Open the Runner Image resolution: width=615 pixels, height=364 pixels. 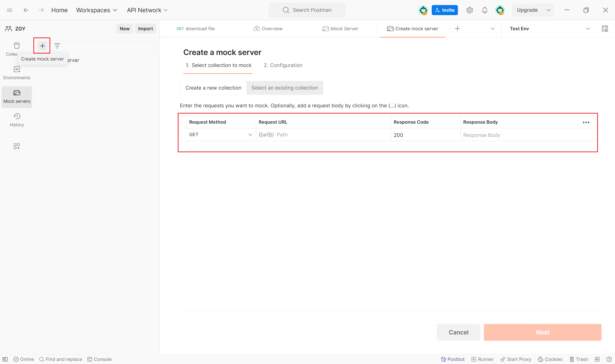tap(482, 359)
